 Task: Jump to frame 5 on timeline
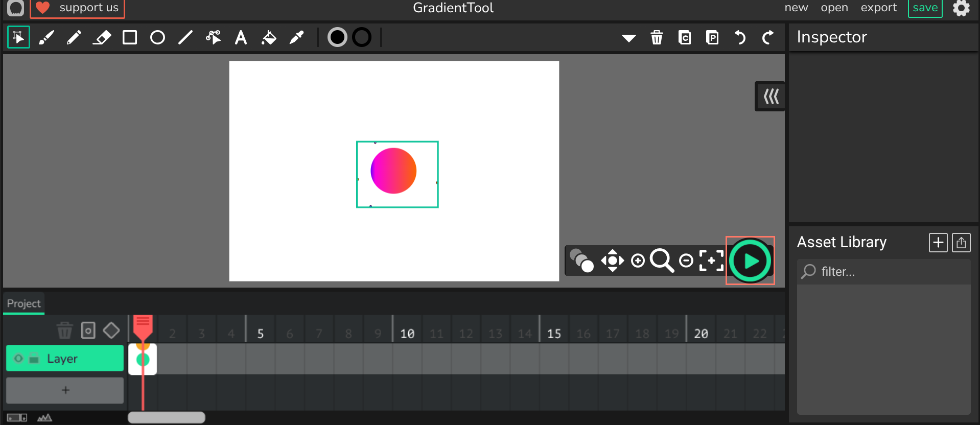click(260, 334)
